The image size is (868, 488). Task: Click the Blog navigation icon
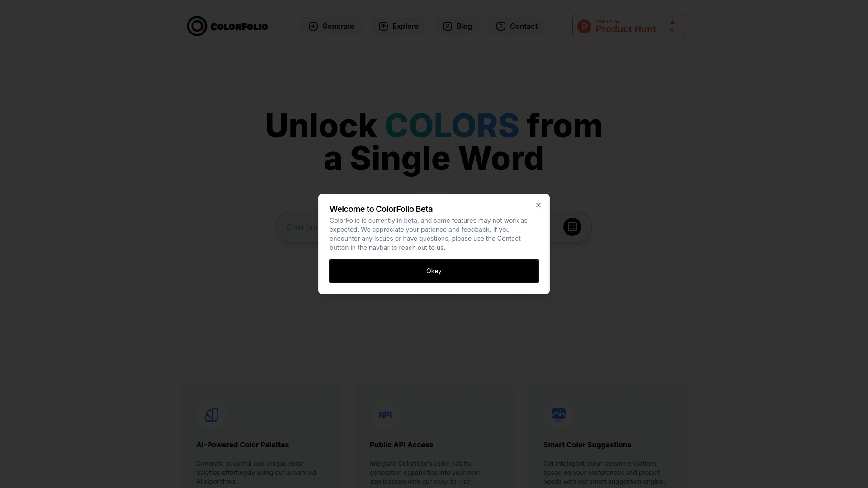pyautogui.click(x=448, y=26)
